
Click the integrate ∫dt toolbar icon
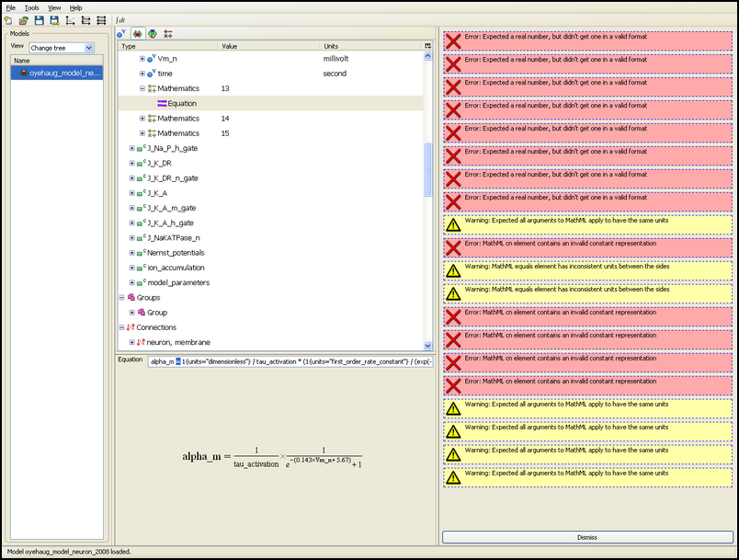pos(120,20)
